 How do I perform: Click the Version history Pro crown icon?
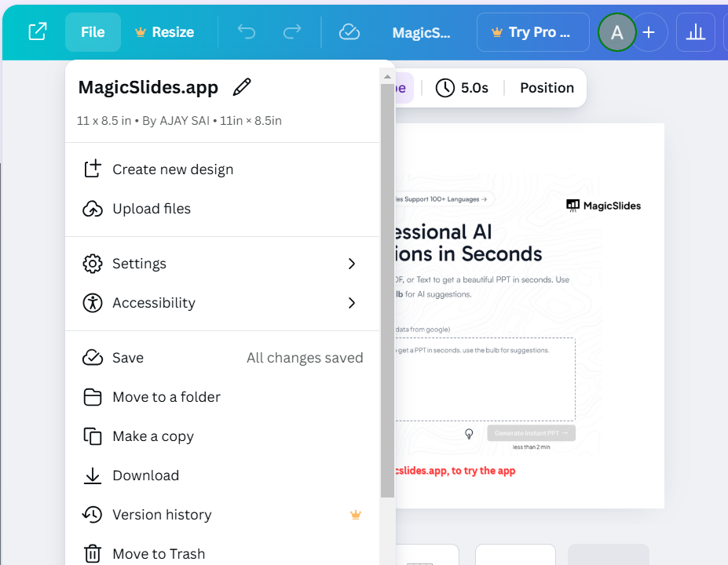pos(356,515)
